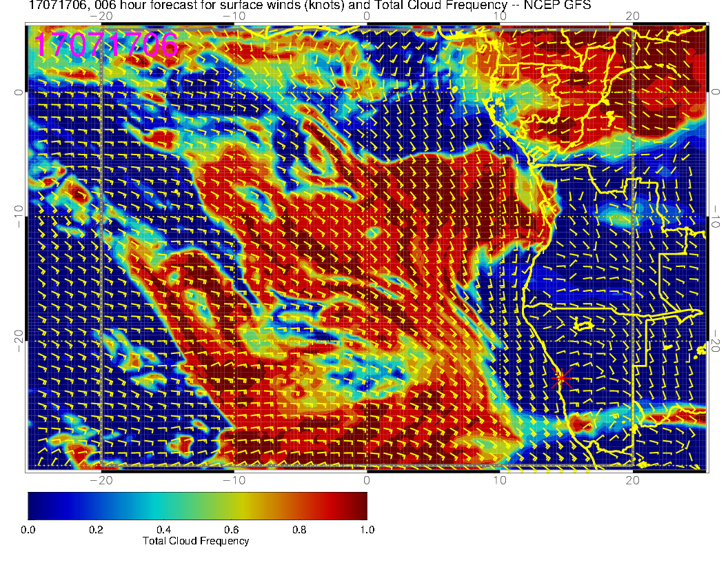Click the 0 longitude label on the top axis
Viewport: 728px width, 563px height.
[366, 17]
